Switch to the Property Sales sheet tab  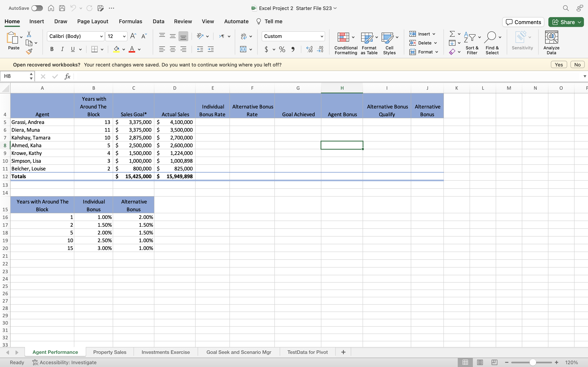(x=109, y=352)
